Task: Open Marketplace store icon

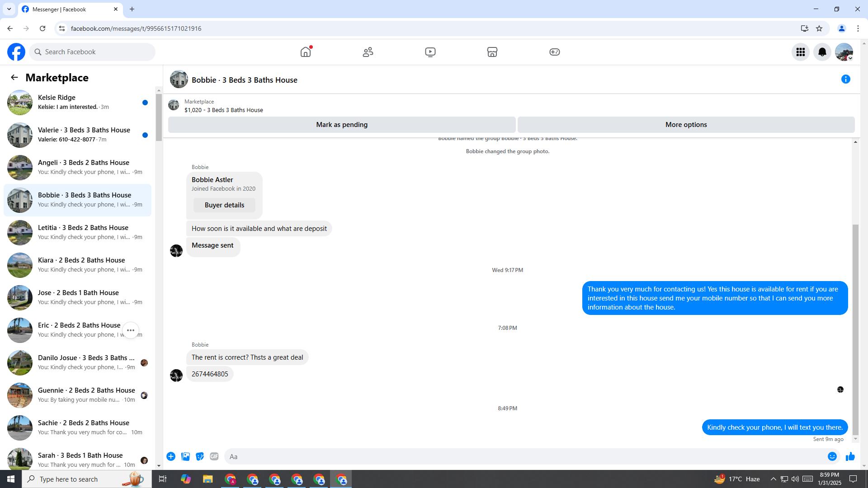Action: click(x=492, y=52)
